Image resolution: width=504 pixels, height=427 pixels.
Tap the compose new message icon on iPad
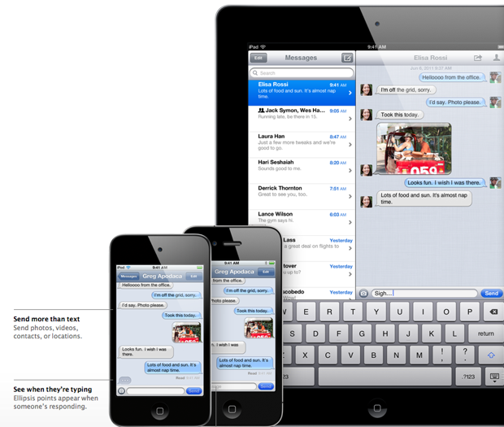347,58
